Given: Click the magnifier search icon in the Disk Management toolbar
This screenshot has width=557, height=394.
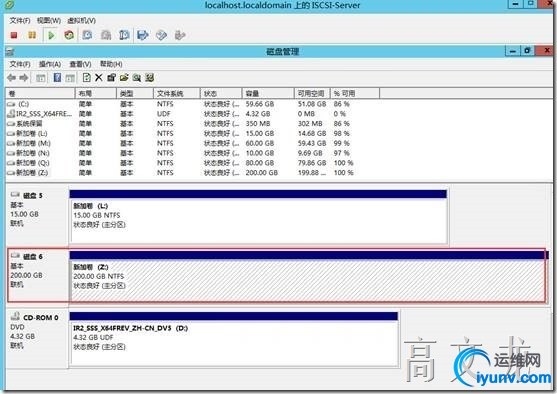Looking at the screenshot, I should click(x=137, y=77).
